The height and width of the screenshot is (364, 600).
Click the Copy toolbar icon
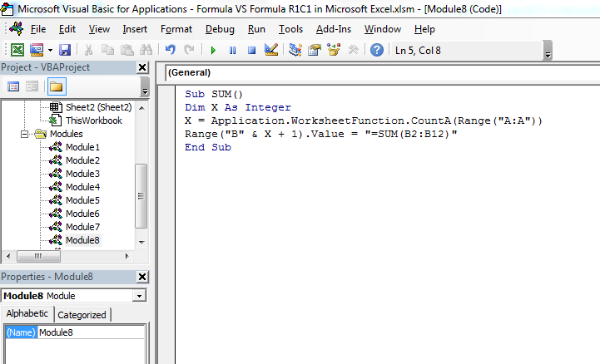pos(107,50)
